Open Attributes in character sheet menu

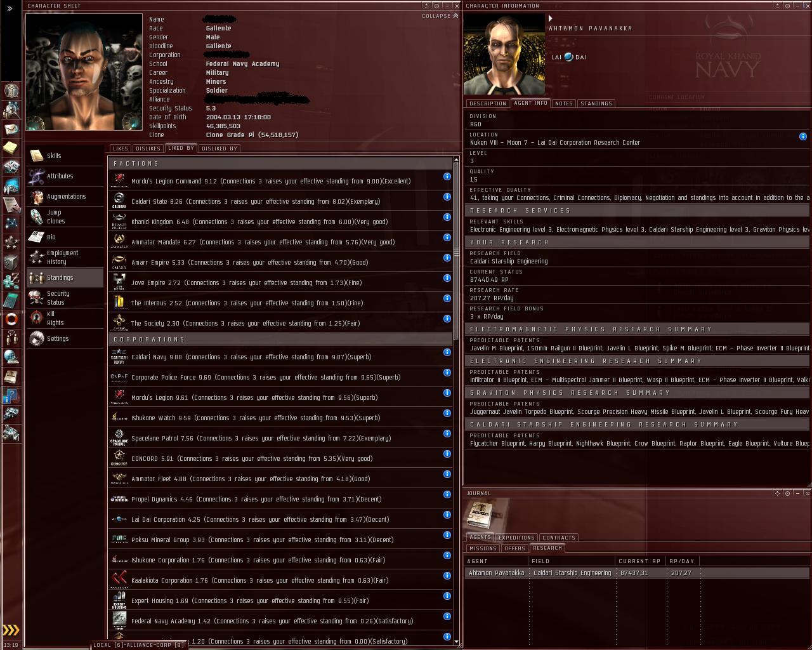pos(65,176)
